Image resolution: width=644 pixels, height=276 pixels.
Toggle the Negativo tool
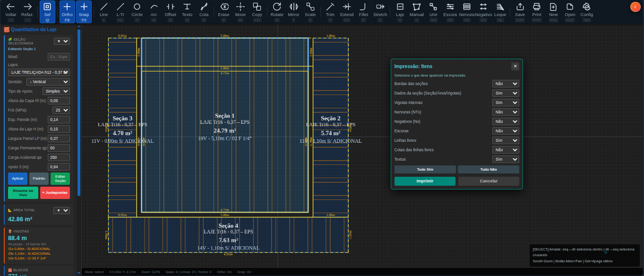pos(483,12)
